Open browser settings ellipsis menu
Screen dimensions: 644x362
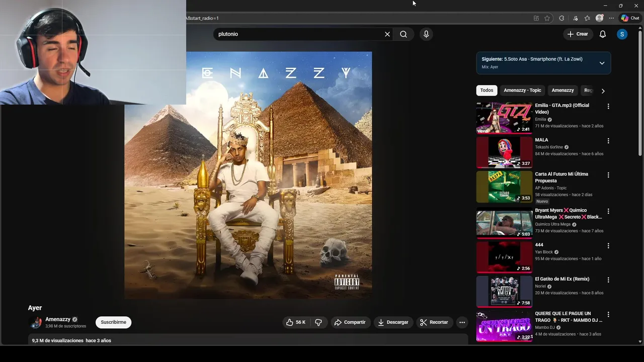(611, 18)
